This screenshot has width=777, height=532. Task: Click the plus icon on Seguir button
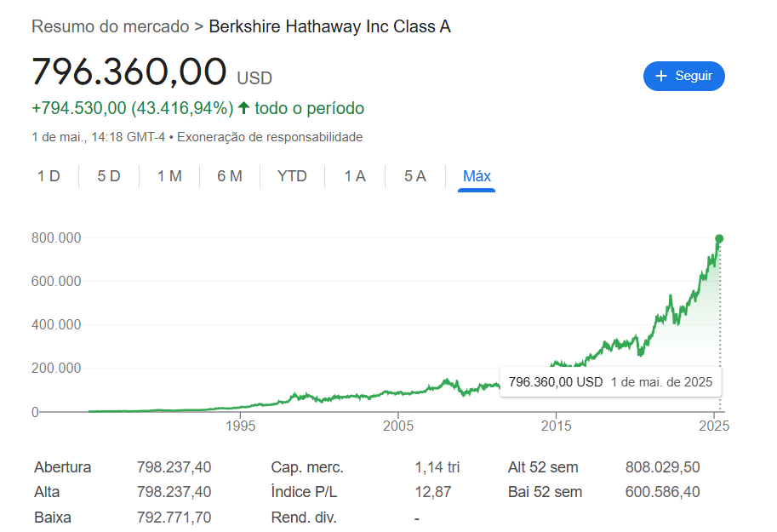661,76
